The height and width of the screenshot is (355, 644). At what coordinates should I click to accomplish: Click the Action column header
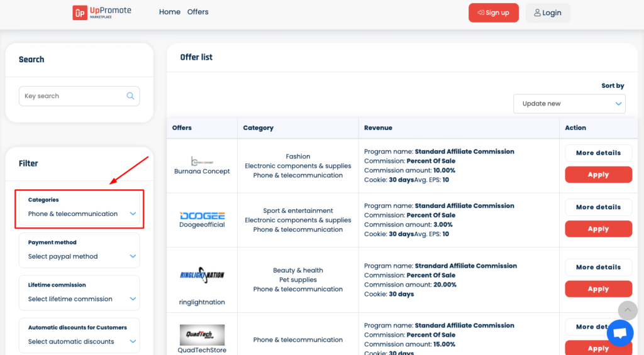tap(575, 128)
